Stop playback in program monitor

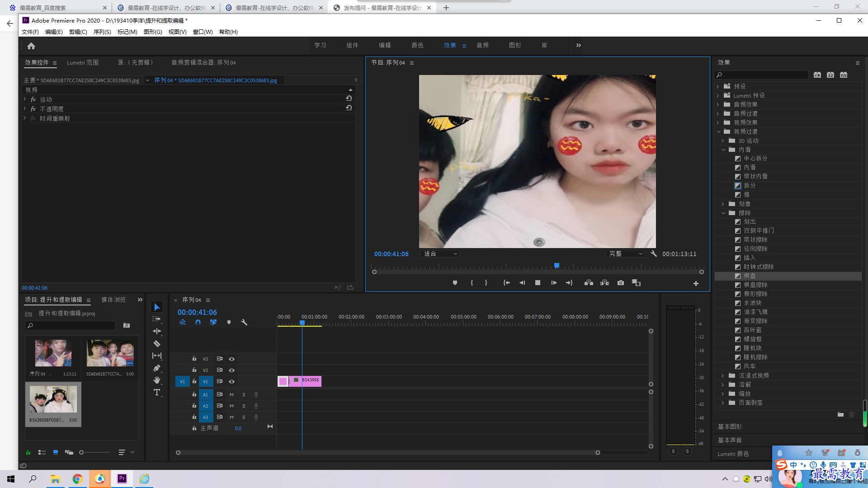[538, 283]
